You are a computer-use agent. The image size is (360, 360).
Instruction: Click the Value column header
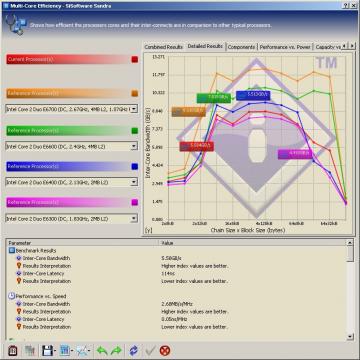(x=253, y=243)
